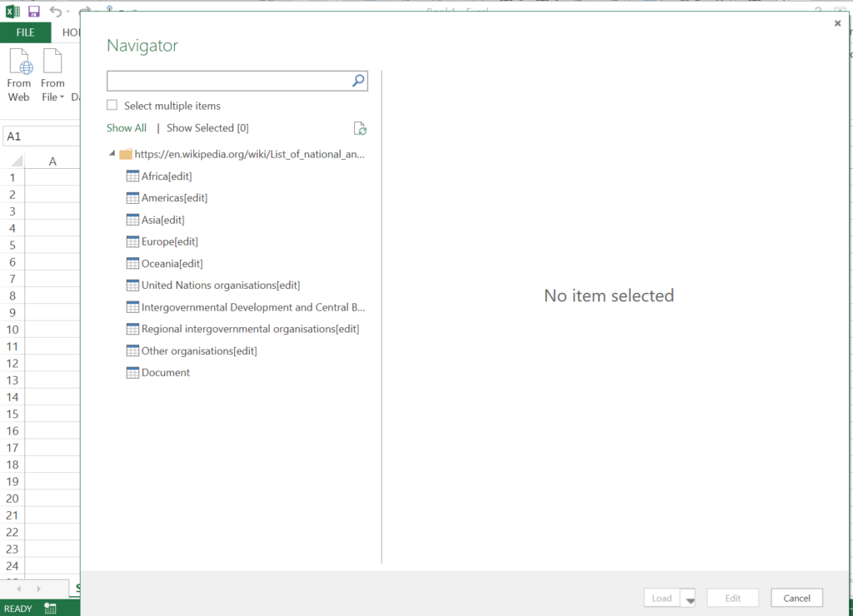Click the search magnifier icon in Navigator
This screenshot has height=616, width=853.
(358, 81)
